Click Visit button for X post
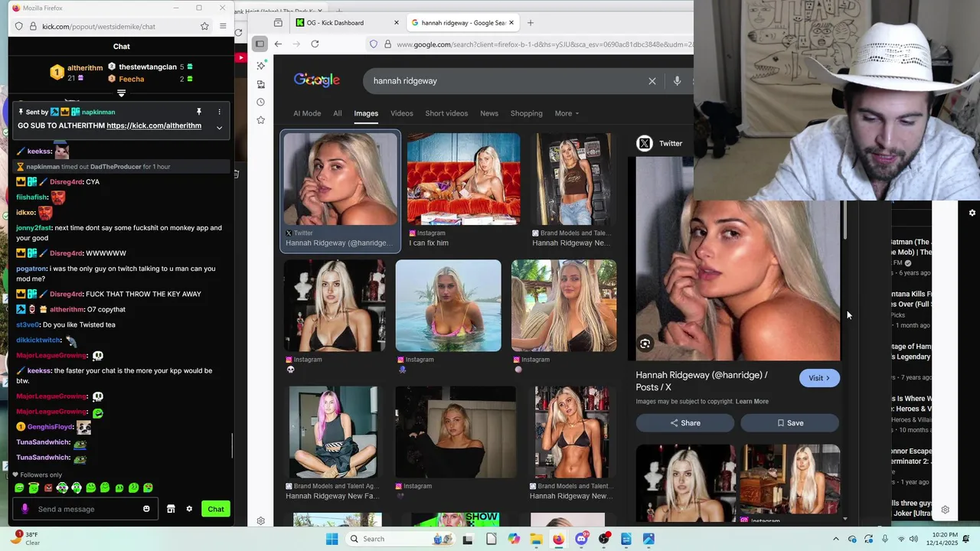 [818, 378]
